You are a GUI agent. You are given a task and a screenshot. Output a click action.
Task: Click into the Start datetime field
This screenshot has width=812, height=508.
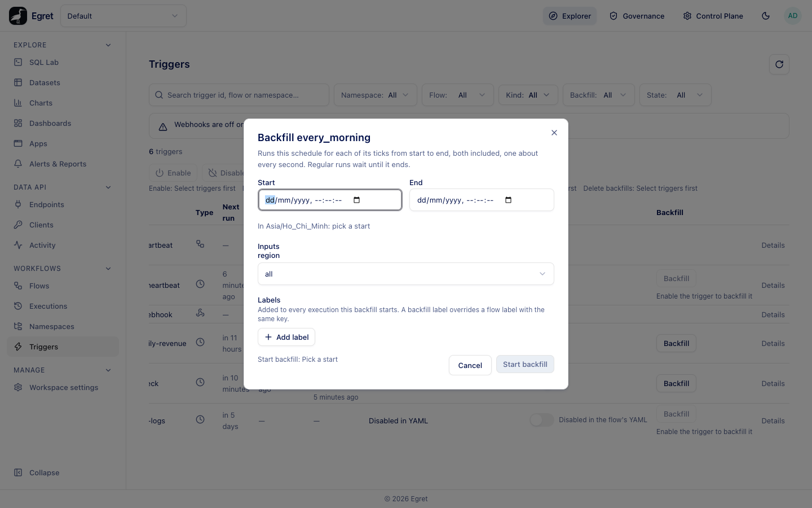click(x=330, y=200)
